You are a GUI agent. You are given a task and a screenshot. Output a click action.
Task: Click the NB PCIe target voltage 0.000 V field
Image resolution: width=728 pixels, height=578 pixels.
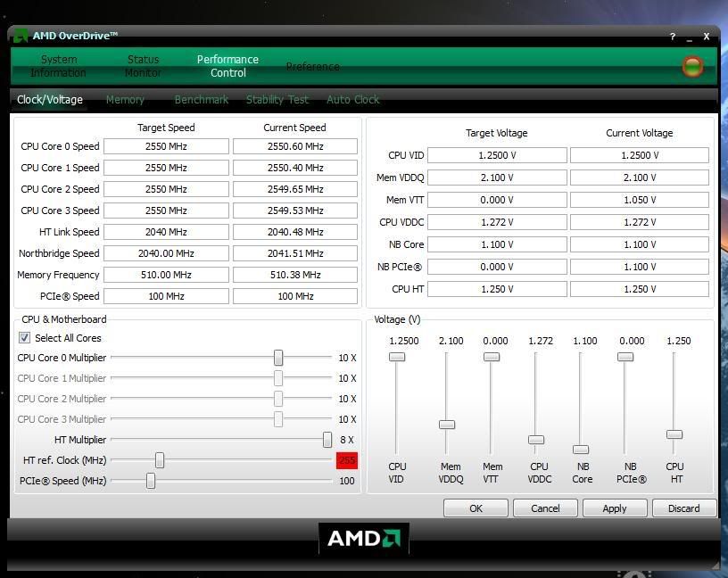tap(497, 267)
